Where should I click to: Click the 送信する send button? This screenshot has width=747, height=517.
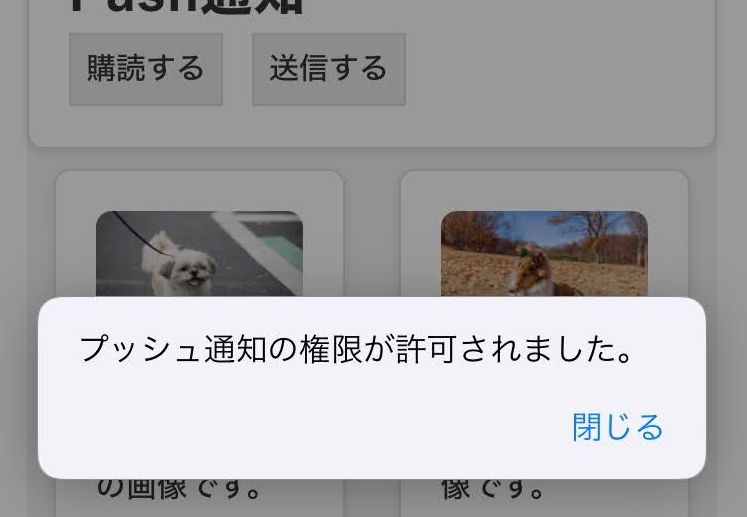click(329, 69)
